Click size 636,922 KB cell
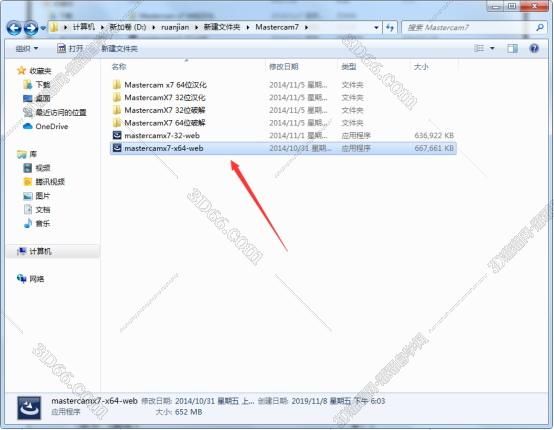 [434, 135]
